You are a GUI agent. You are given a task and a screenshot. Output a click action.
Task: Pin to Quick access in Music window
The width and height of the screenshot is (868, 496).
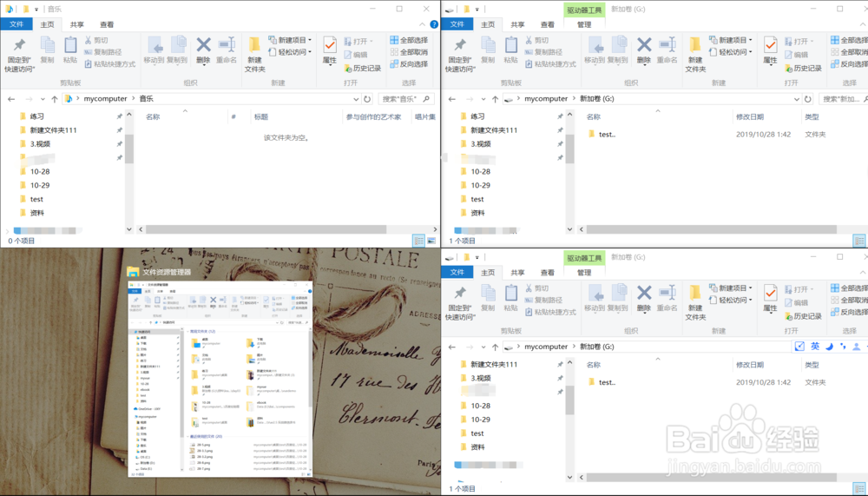19,55
